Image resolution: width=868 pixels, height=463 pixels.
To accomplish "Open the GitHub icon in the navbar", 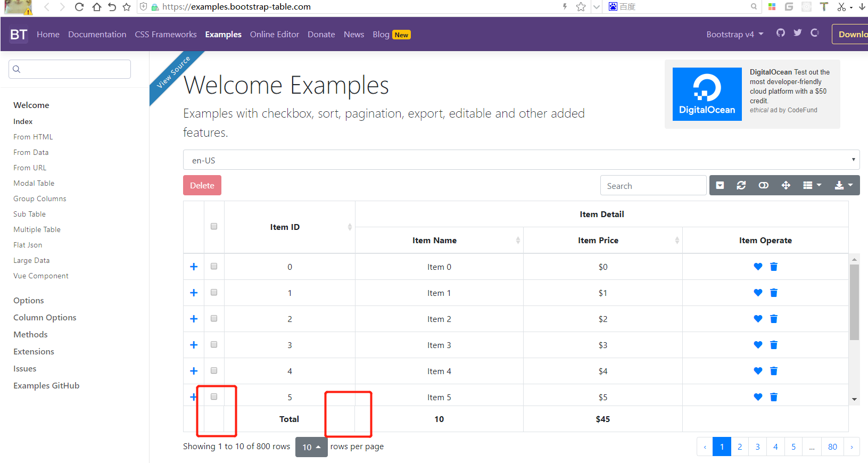I will pyautogui.click(x=781, y=33).
